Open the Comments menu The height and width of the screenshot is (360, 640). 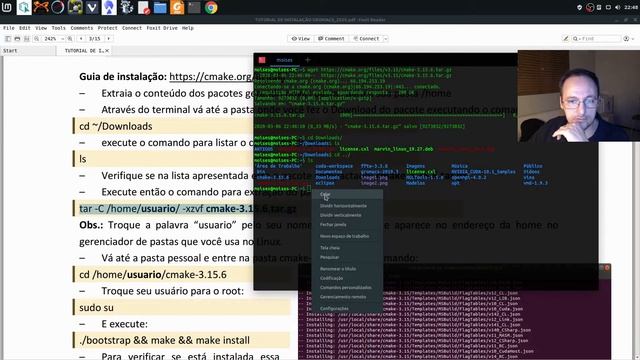point(82,28)
